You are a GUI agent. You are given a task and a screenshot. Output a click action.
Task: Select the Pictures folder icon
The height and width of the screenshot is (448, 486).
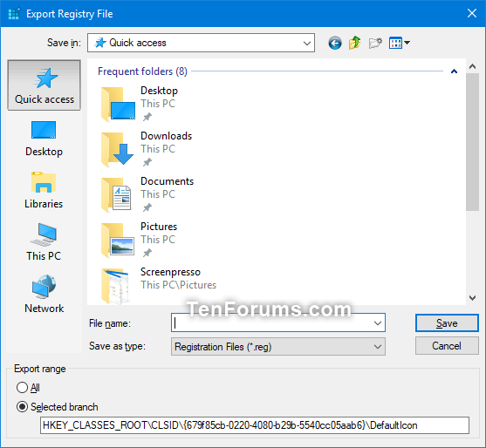pos(118,241)
